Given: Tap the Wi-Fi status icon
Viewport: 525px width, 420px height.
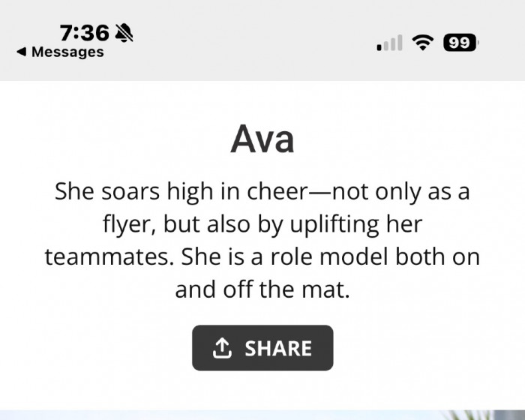Looking at the screenshot, I should click(422, 43).
